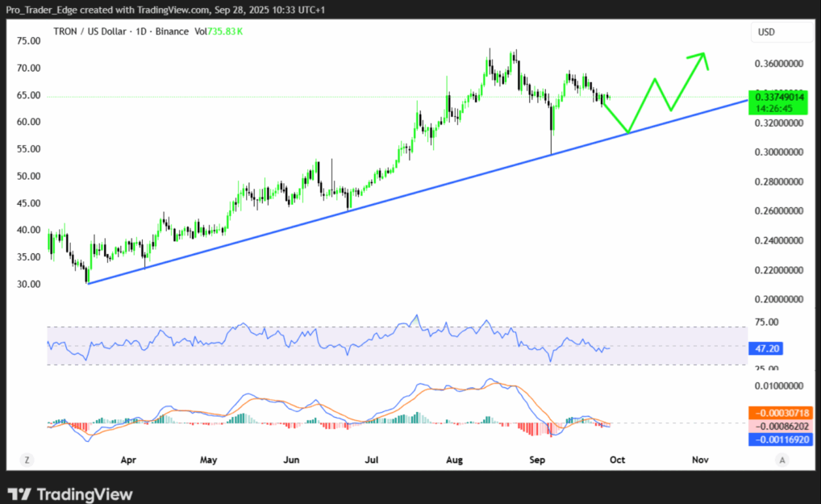Click the TradingView logo icon
Image resolution: width=821 pixels, height=504 pixels.
click(x=19, y=494)
